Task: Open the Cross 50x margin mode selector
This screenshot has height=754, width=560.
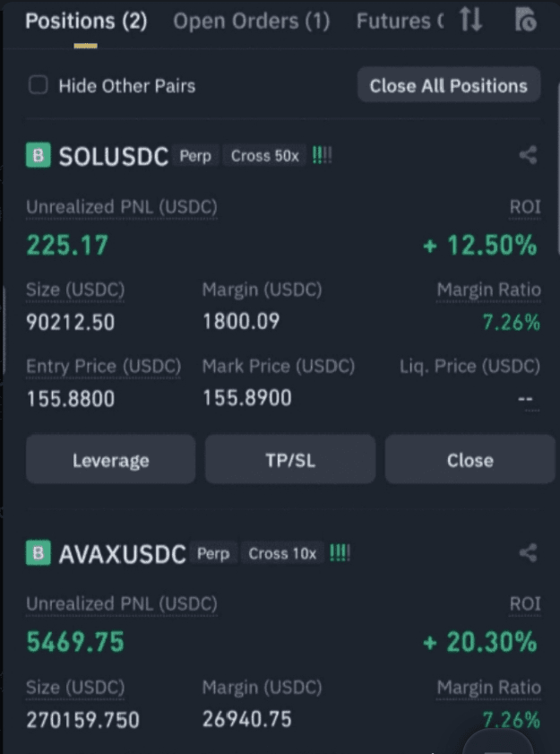Action: (264, 156)
